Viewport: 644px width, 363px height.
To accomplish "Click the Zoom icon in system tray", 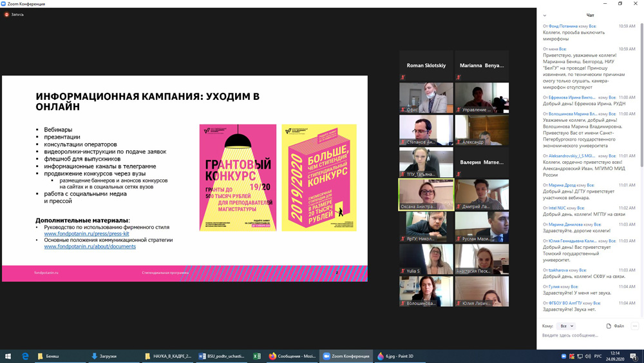I will tap(563, 356).
